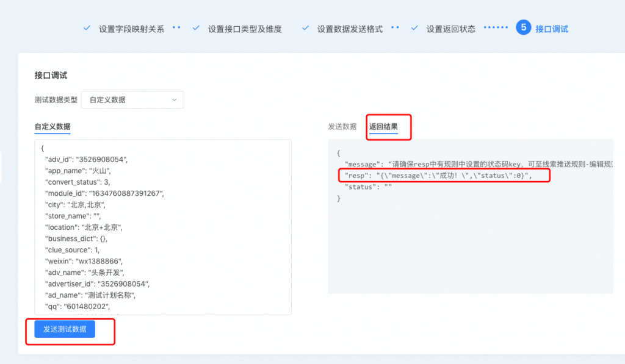This screenshot has width=625, height=364.
Task: Switch to the 返回结果 tab
Action: click(x=383, y=127)
